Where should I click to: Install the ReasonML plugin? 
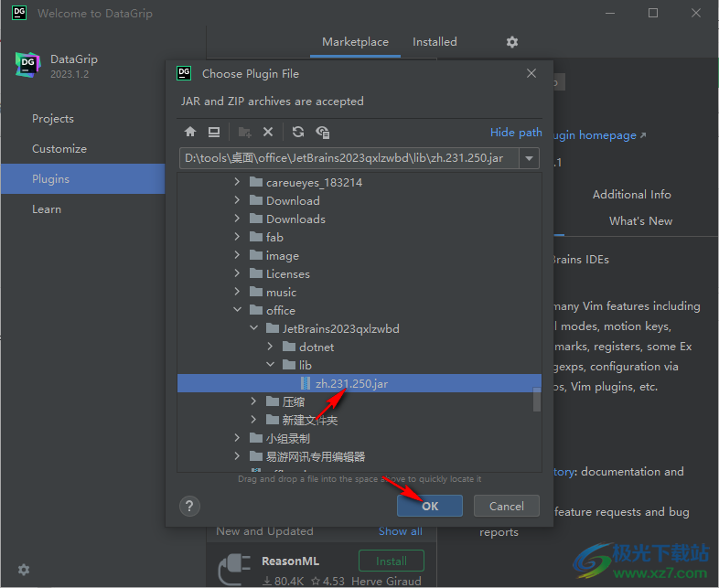392,561
